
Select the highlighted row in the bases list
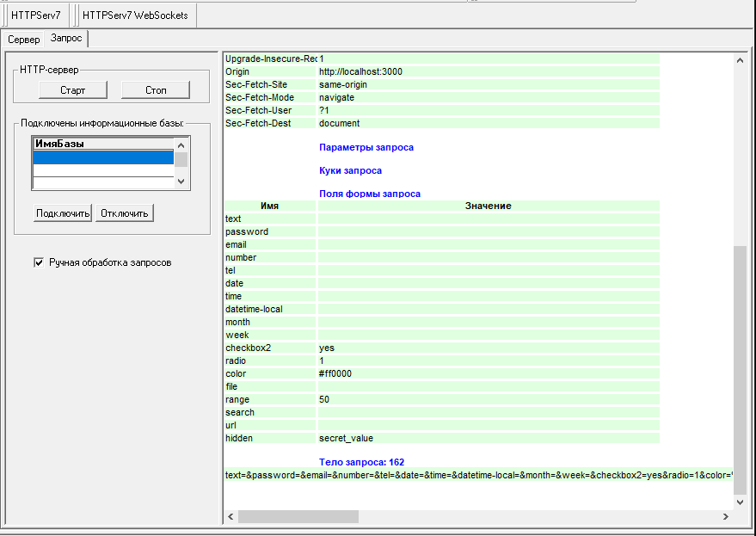coord(103,157)
